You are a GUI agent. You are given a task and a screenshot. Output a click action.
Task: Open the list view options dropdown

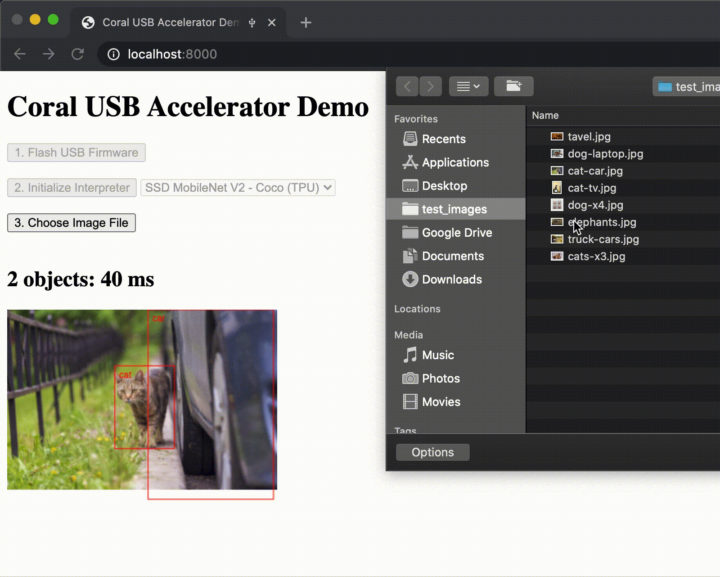pyautogui.click(x=468, y=86)
